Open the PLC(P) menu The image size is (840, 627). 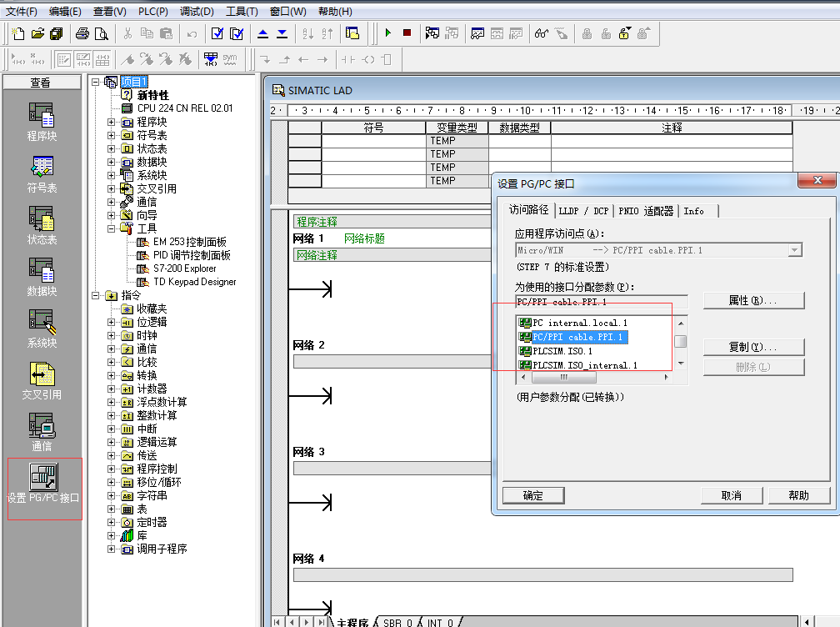tap(153, 11)
